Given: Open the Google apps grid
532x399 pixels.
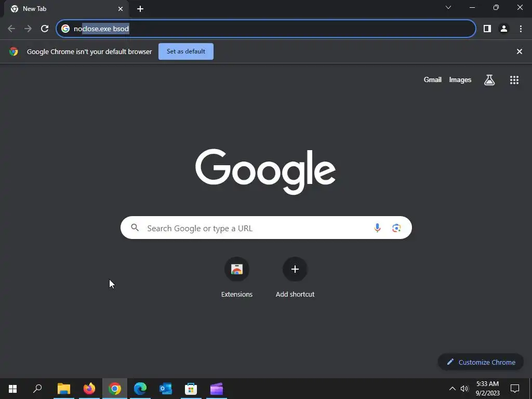Looking at the screenshot, I should tap(514, 80).
